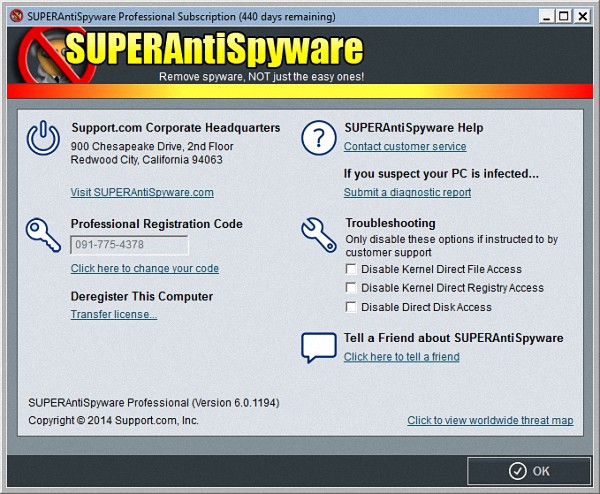The height and width of the screenshot is (494, 600).
Task: Click the power icon beside Corporate Headquarters
Action: (43, 138)
